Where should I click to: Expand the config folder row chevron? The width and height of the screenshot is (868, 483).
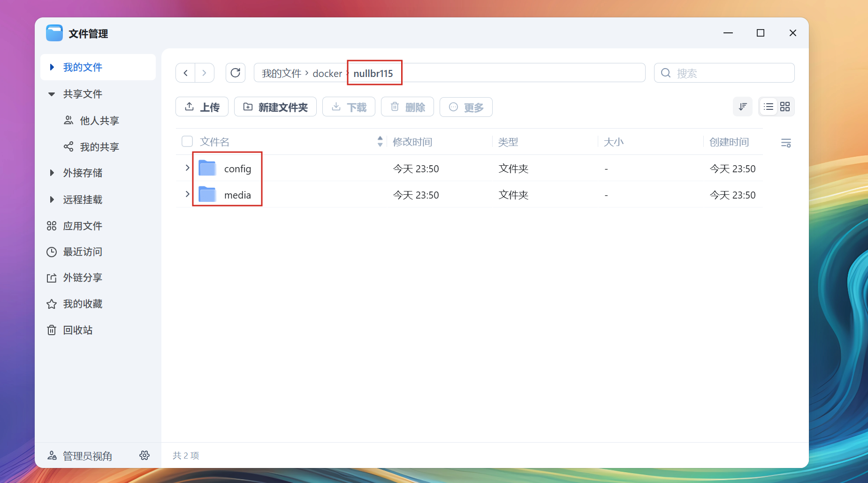tap(187, 168)
